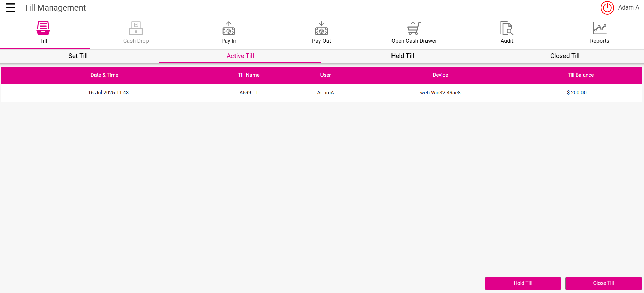The height and width of the screenshot is (293, 644).
Task: Select the 16-Jul-2025 11:43 cell
Action: pos(108,93)
